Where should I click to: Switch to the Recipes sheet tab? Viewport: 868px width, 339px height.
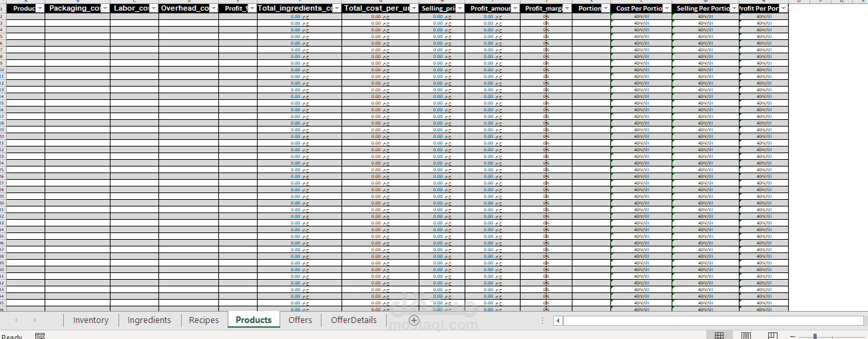tap(204, 320)
